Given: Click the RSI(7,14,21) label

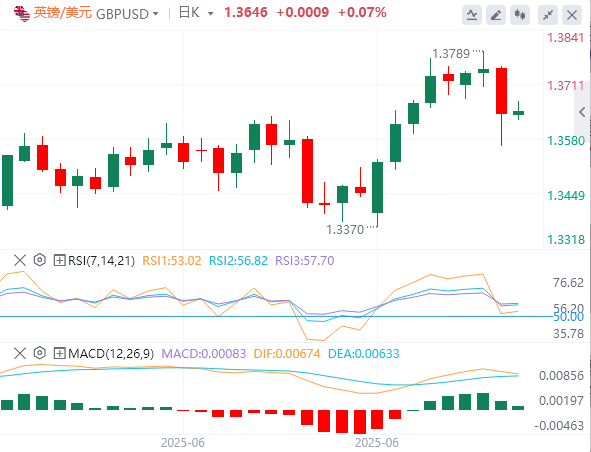Looking at the screenshot, I should (101, 260).
